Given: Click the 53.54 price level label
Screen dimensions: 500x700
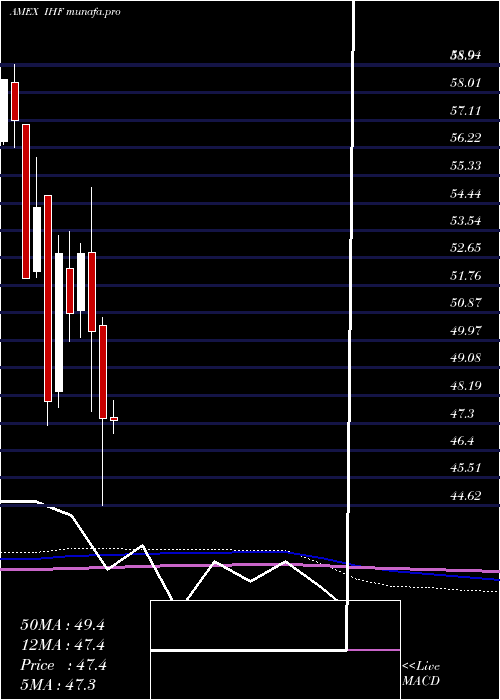Looking at the screenshot, I should click(465, 221).
